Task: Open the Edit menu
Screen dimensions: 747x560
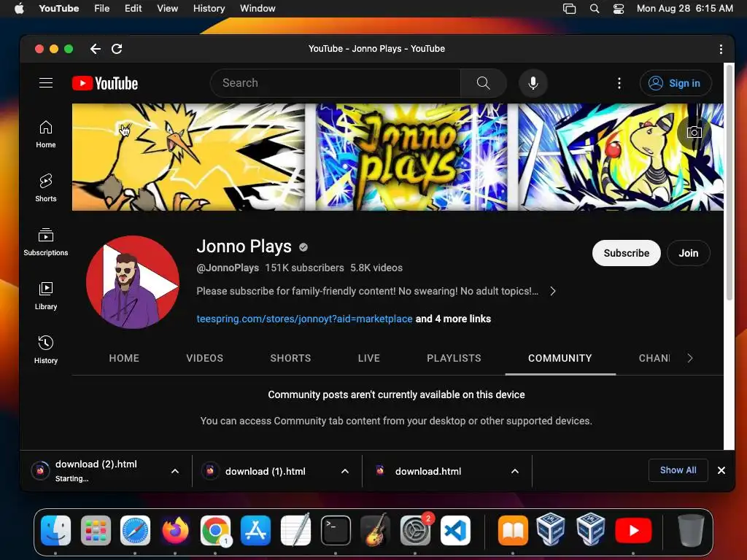Action: tap(133, 9)
